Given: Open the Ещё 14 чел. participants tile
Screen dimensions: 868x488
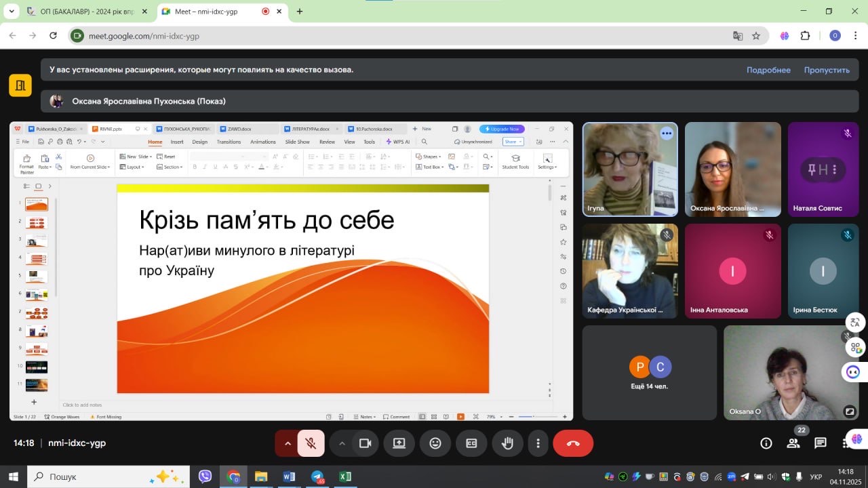Looking at the screenshot, I should tap(649, 373).
